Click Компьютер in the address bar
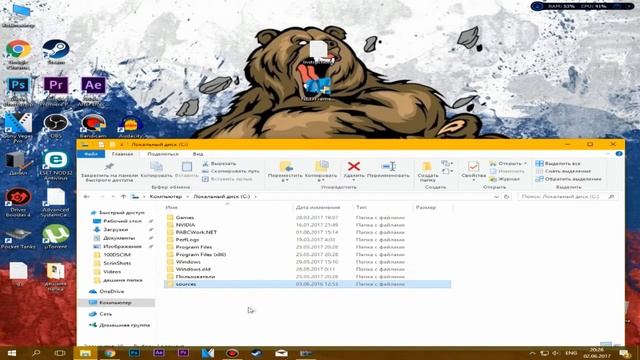This screenshot has height=360, width=640. coord(166,197)
